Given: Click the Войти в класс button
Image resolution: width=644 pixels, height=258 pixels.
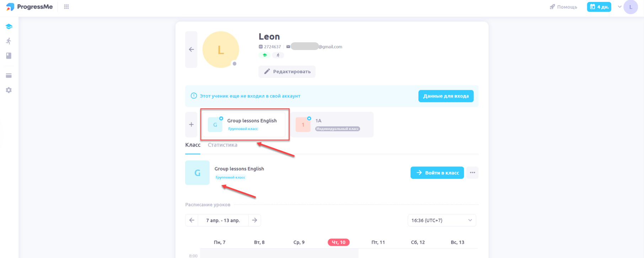Looking at the screenshot, I should pyautogui.click(x=437, y=173).
